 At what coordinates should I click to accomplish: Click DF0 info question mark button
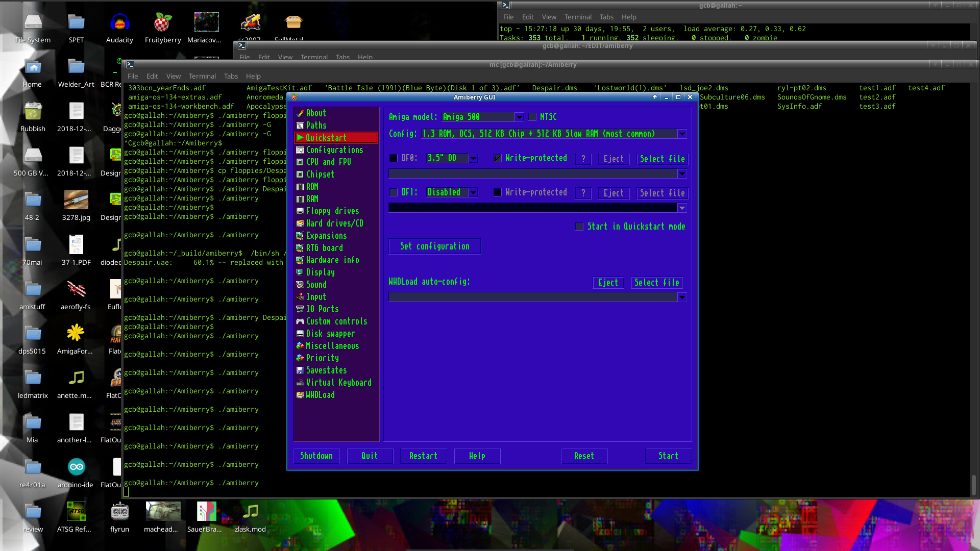click(583, 159)
